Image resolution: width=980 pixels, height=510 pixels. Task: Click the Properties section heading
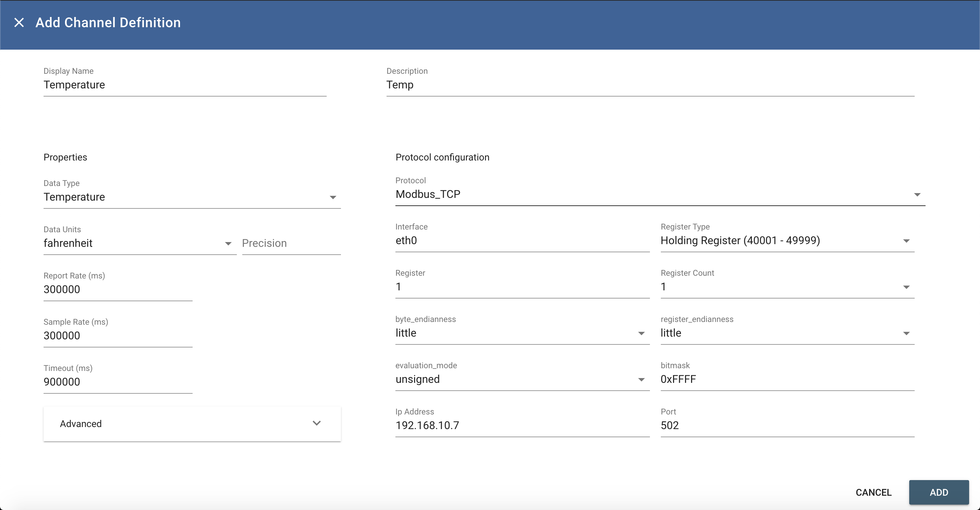coord(65,157)
